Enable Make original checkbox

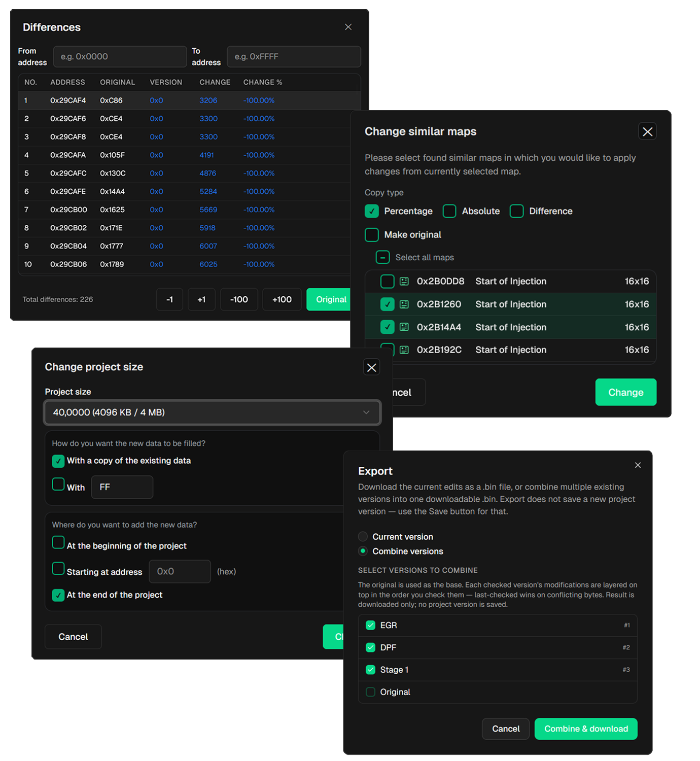[372, 235]
